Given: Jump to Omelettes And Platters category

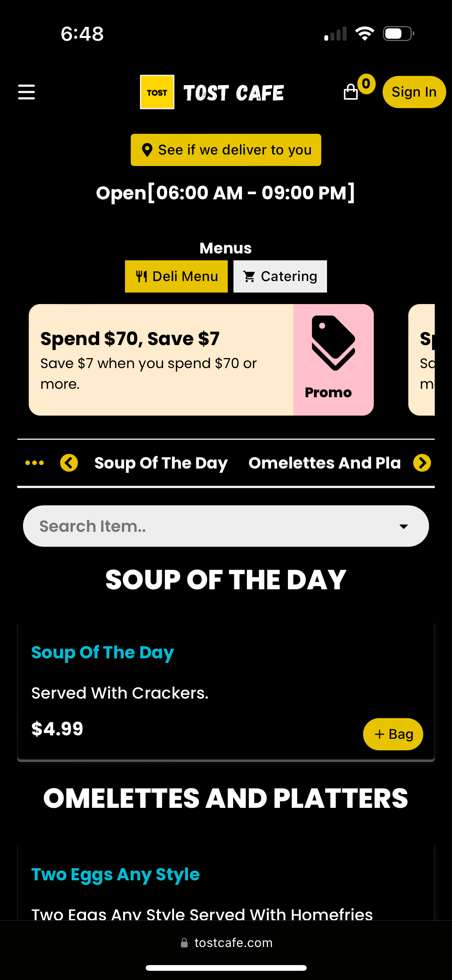Looking at the screenshot, I should pos(324,463).
